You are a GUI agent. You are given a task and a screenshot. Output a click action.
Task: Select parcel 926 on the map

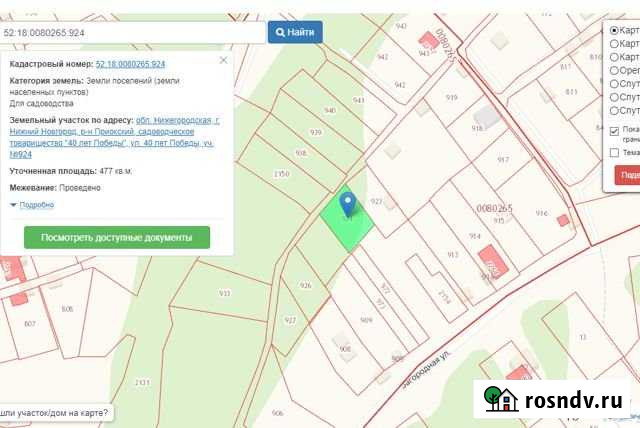[x=305, y=286]
